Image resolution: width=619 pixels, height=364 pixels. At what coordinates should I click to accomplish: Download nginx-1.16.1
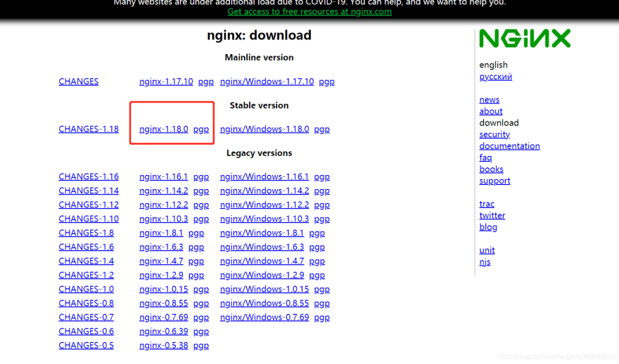164,176
